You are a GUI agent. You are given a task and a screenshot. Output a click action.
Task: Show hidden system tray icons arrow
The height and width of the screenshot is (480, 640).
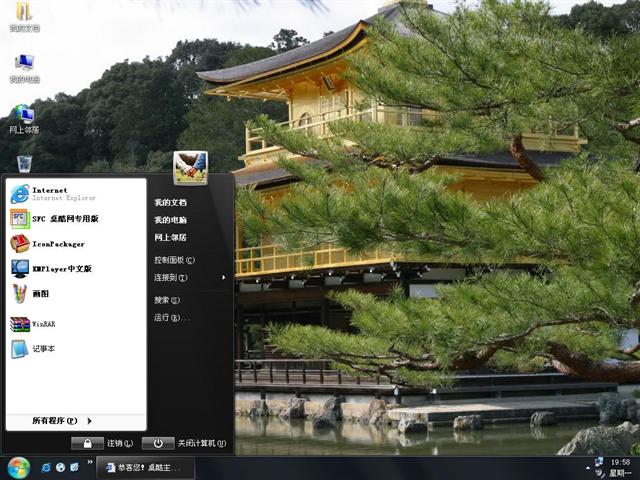pyautogui.click(x=588, y=468)
